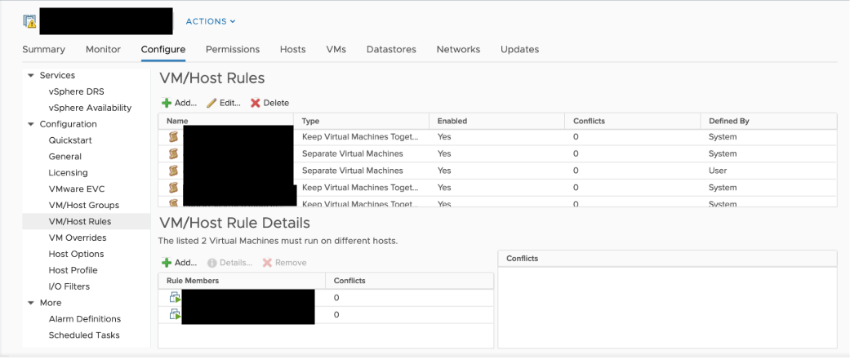Collapse the More tree section
Image resolution: width=868 pixels, height=364 pixels.
31,303
